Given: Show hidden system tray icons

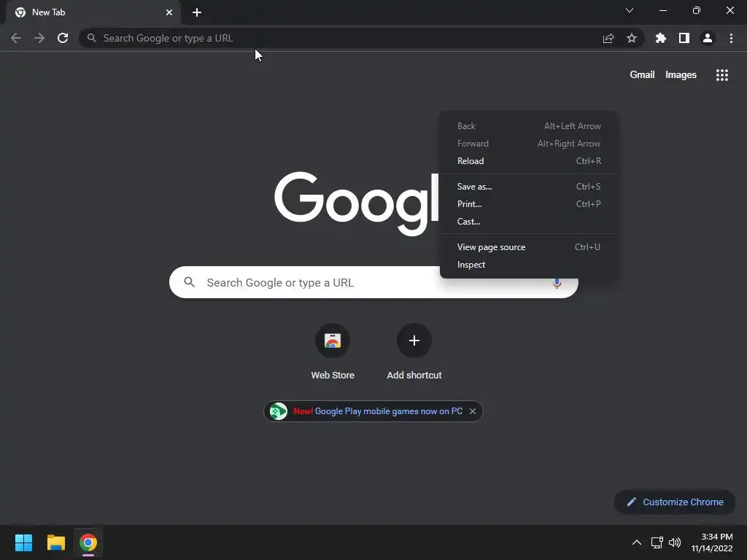Looking at the screenshot, I should 636,542.
